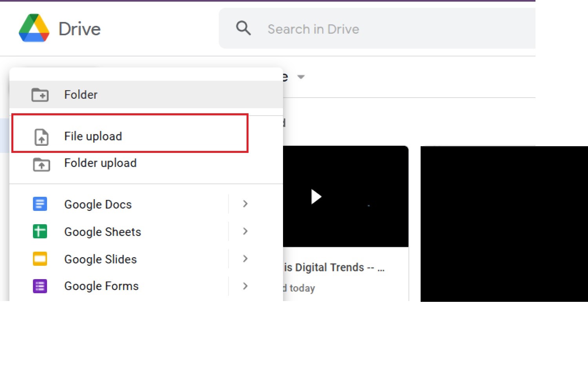The height and width of the screenshot is (392, 588).
Task: Click the Google Drive logo
Action: coord(34,28)
